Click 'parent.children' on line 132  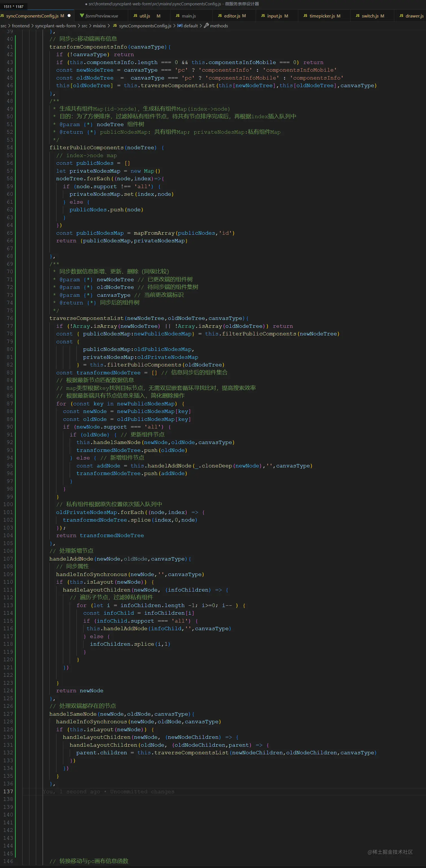coord(102,752)
